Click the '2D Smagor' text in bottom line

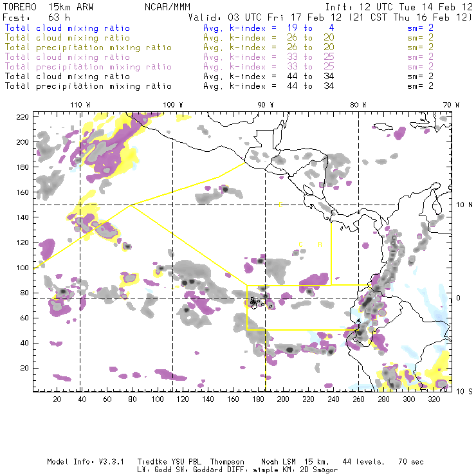point(319,470)
